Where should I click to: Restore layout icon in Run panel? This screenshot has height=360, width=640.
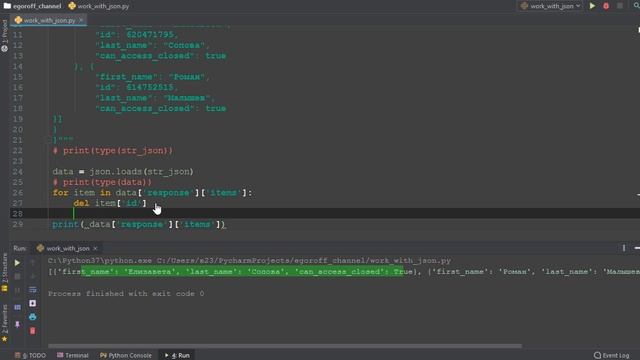tap(17, 307)
